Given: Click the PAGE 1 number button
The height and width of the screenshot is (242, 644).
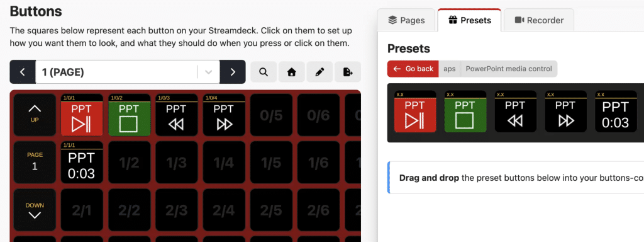Looking at the screenshot, I should point(35,162).
